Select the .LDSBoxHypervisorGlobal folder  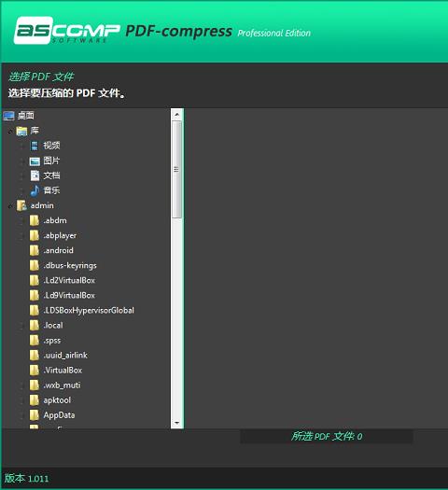pyautogui.click(x=89, y=311)
